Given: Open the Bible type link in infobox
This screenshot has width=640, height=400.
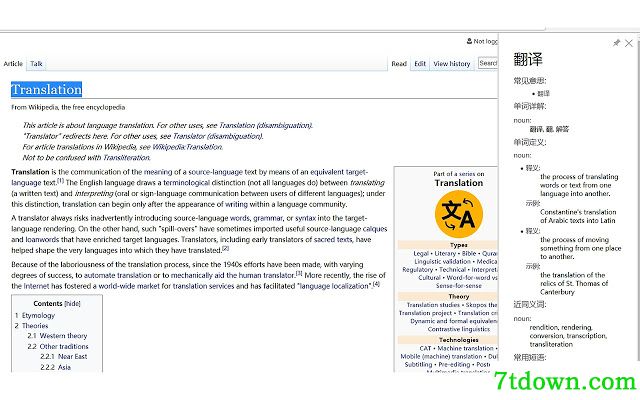Looking at the screenshot, I should click(x=469, y=253).
